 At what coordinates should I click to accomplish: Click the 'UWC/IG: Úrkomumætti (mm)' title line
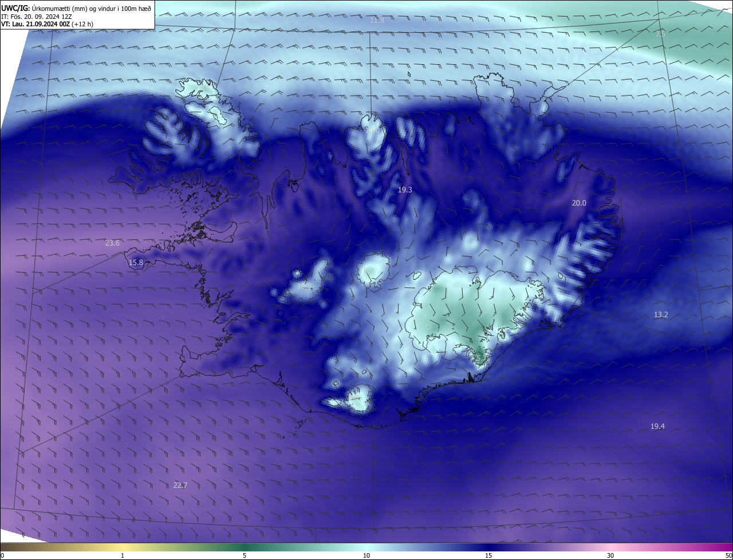(76, 7)
